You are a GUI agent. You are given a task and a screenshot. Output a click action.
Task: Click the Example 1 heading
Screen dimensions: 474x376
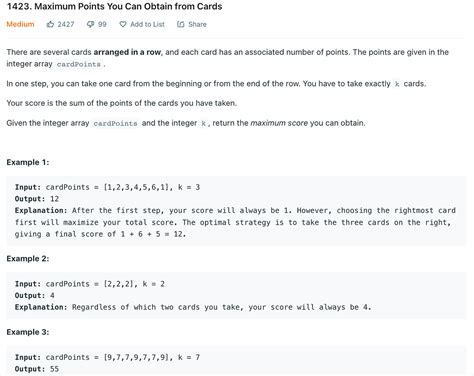[28, 162]
